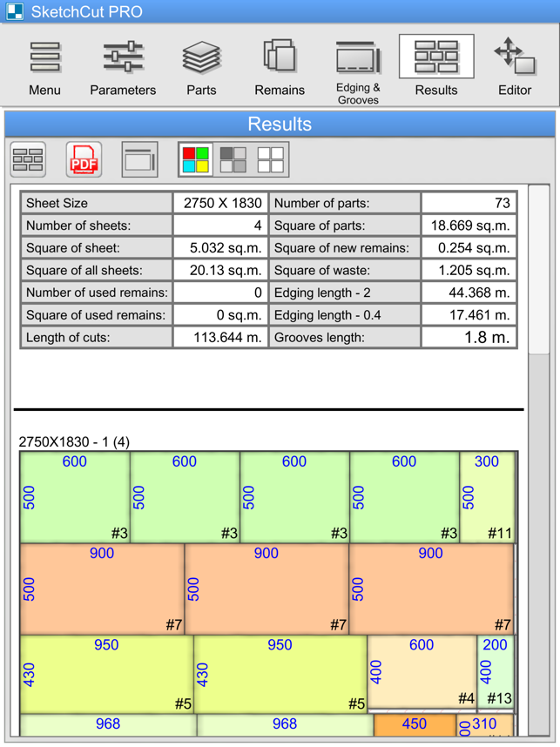Click the 44.368 m. edging length value

[469, 293]
